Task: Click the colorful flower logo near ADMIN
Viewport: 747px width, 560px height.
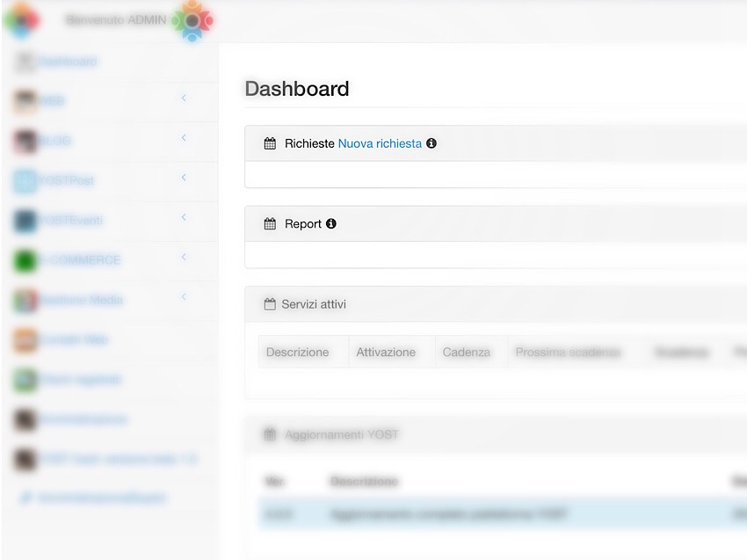Action: (192, 20)
